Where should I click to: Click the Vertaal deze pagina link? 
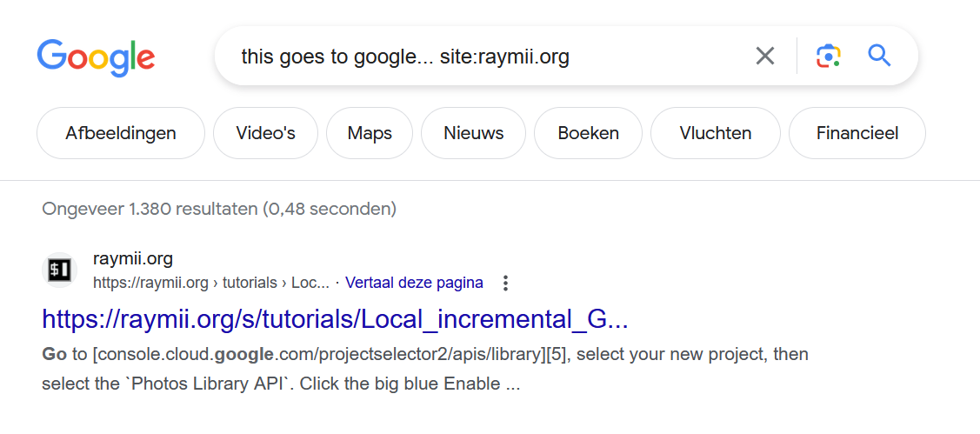(414, 284)
